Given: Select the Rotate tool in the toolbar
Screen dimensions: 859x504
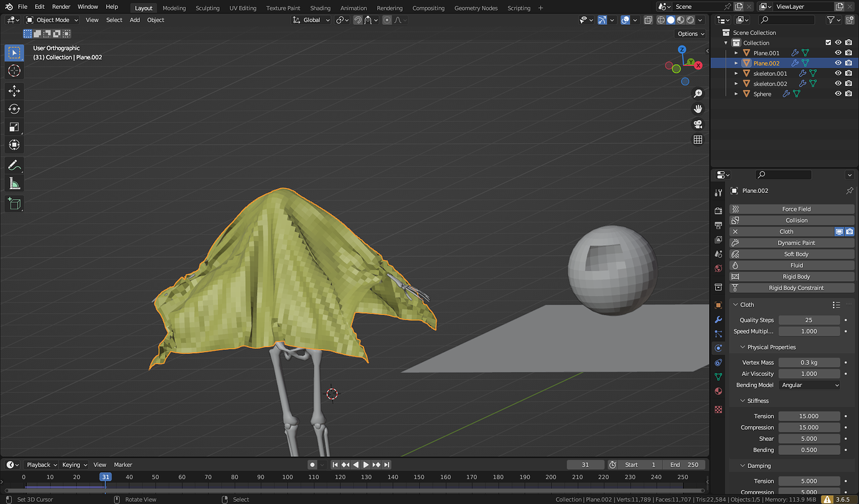Looking at the screenshot, I should click(x=14, y=109).
